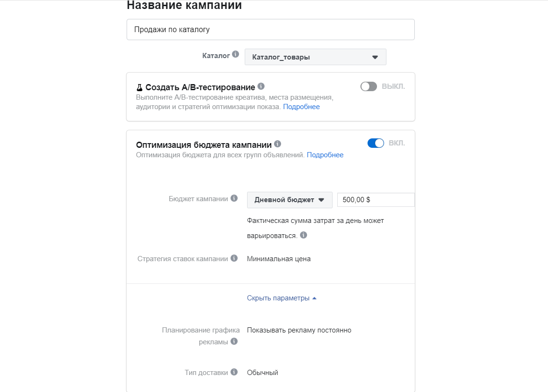Open the Дневной бюджет dropdown
Image resolution: width=548 pixels, height=392 pixels.
point(290,199)
